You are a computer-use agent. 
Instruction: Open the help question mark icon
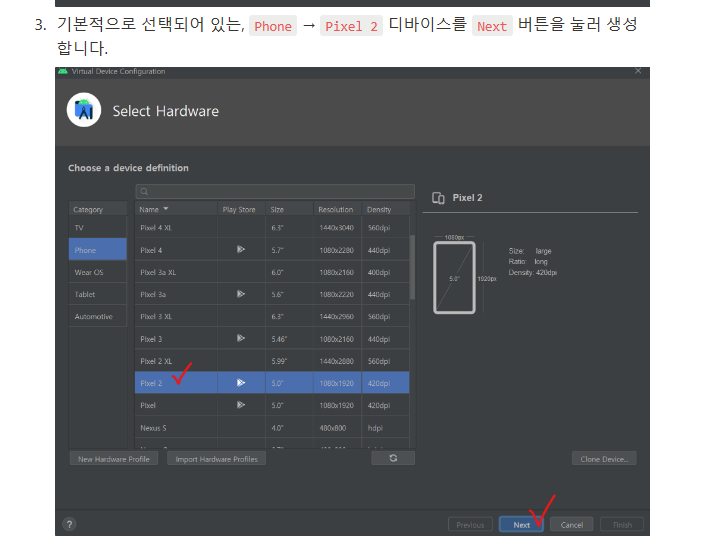[69, 524]
